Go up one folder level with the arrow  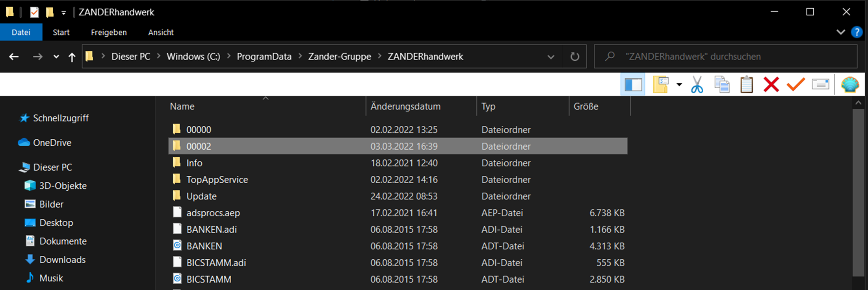[72, 57]
